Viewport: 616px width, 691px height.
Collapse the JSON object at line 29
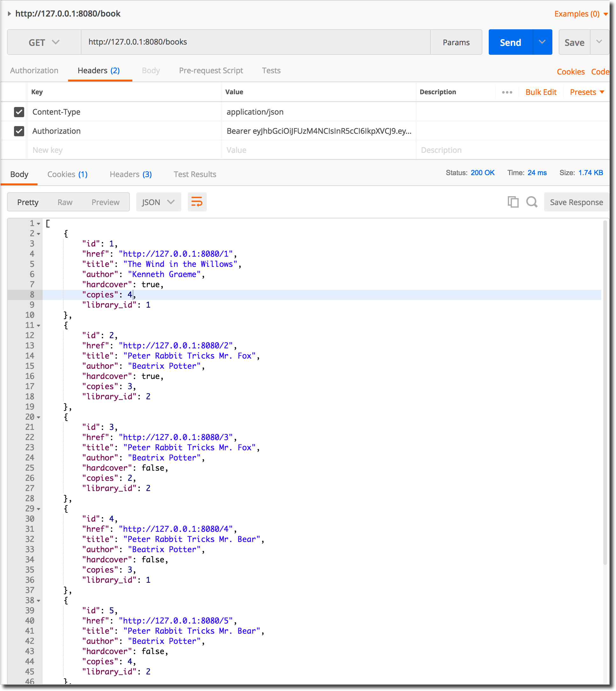(x=38, y=509)
